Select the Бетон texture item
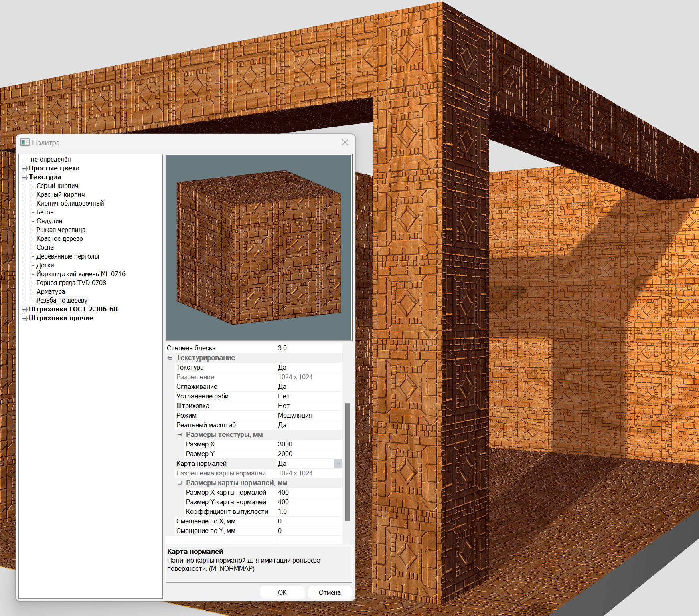The width and height of the screenshot is (699, 616). pos(45,212)
